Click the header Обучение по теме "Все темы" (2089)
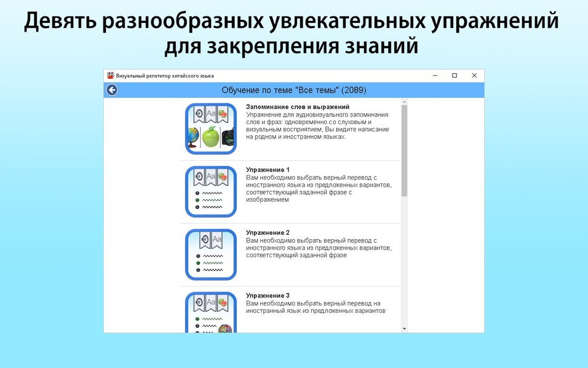 tap(294, 90)
